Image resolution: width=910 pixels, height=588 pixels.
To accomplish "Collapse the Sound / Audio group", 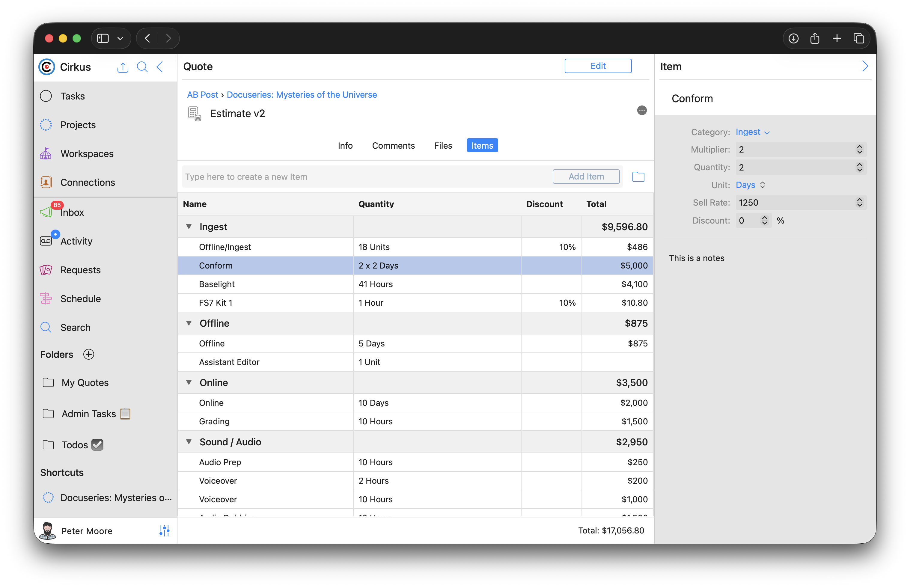I will [189, 442].
